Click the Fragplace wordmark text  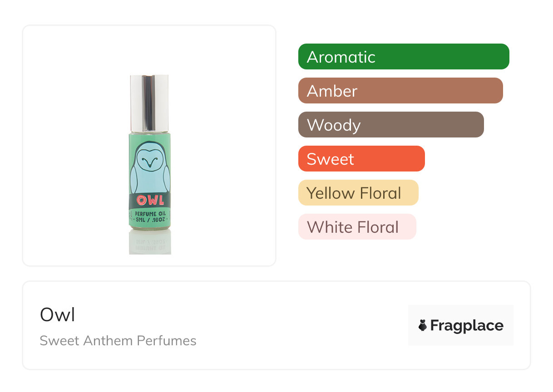coord(467,325)
